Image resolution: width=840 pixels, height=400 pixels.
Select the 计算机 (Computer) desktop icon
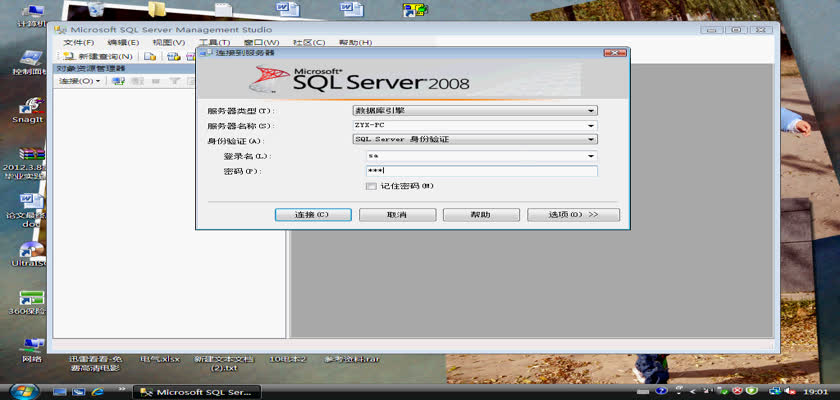(x=31, y=16)
